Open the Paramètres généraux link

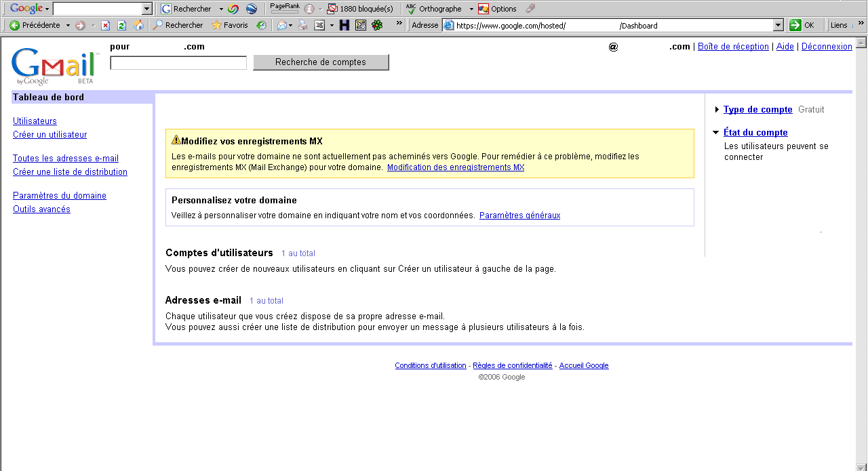519,216
